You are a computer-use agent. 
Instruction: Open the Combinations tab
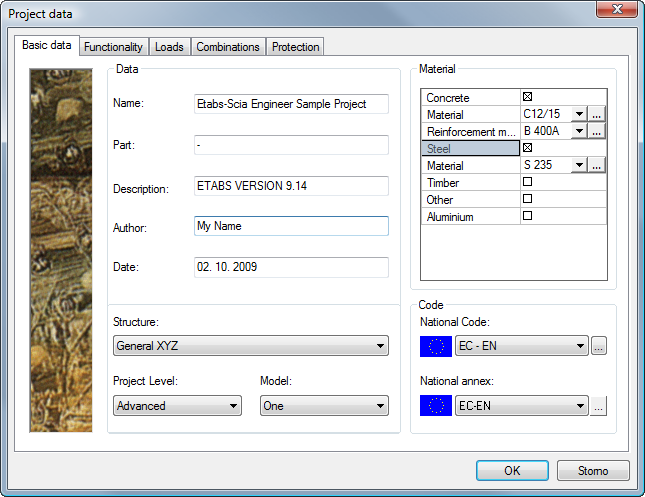pos(228,47)
